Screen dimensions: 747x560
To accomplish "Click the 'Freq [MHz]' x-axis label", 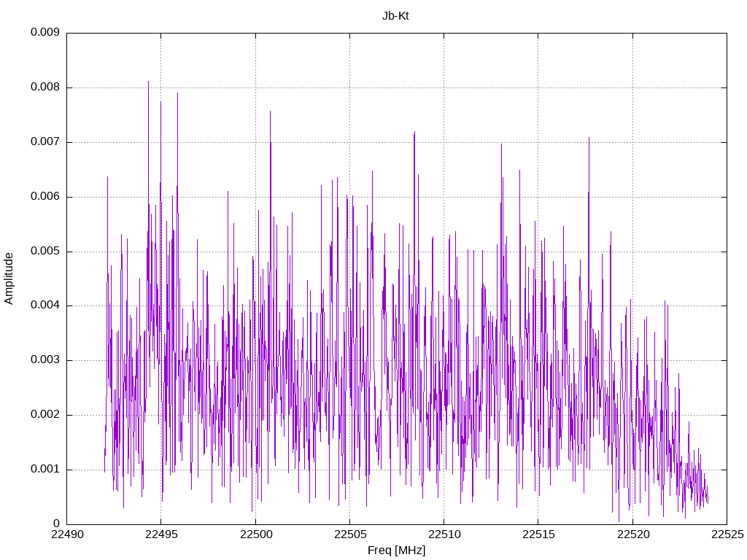I will [x=396, y=551].
